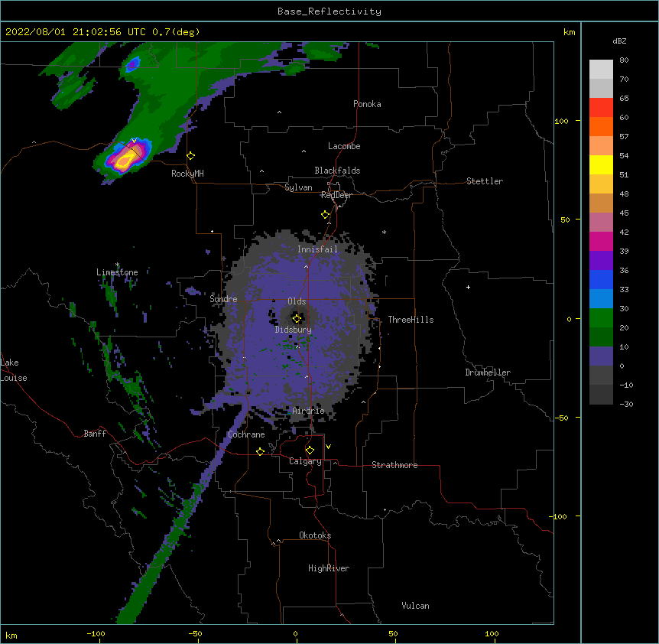Click the -50 tick on right km axis
The height and width of the screenshot is (644, 659).
click(x=561, y=418)
